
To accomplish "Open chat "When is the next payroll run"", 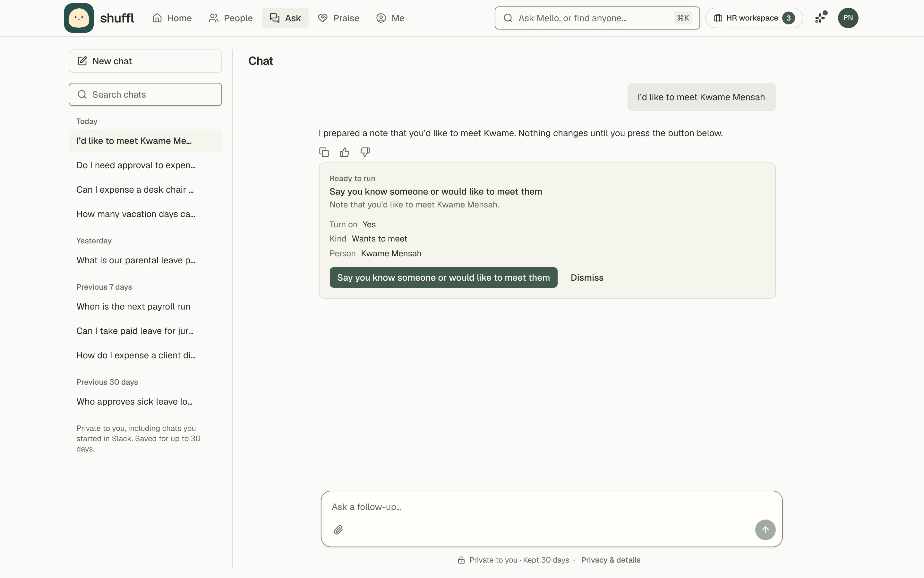I will coord(145,307).
